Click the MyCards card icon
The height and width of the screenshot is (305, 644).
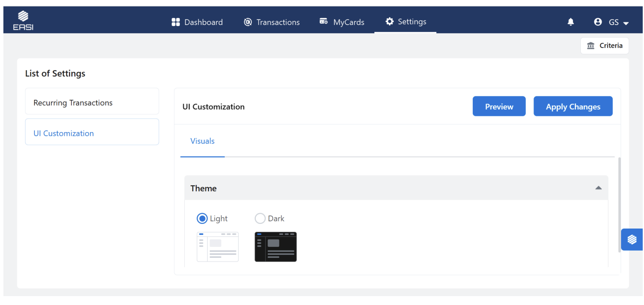click(x=324, y=22)
